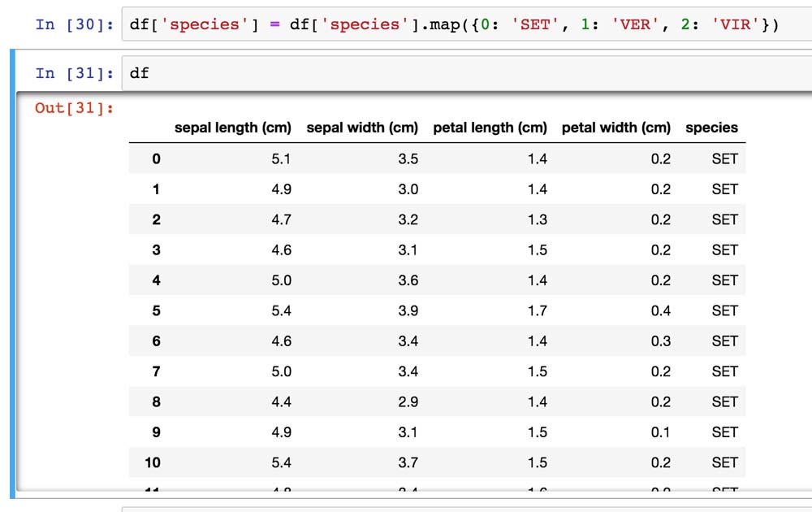Click the petal length (cm) column header

pos(490,128)
